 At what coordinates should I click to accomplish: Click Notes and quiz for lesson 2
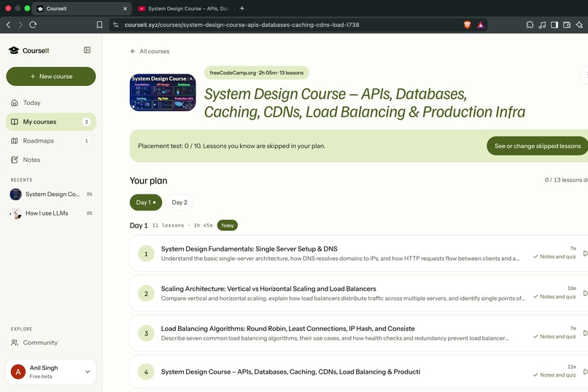click(554, 297)
